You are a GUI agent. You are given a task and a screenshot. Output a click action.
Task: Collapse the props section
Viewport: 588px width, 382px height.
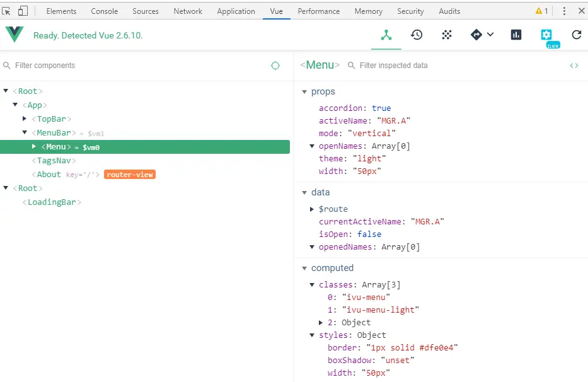coord(304,92)
